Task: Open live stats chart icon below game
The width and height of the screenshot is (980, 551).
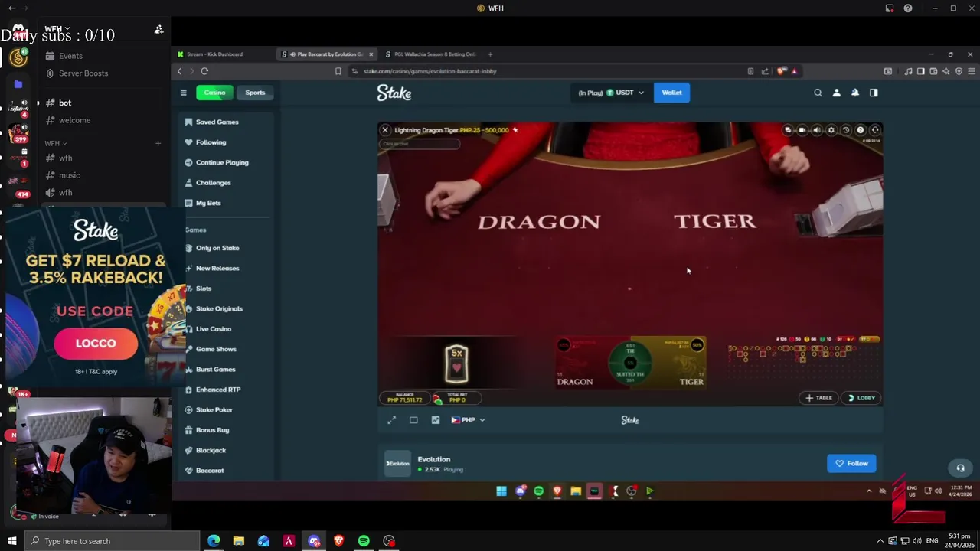Action: [436, 420]
